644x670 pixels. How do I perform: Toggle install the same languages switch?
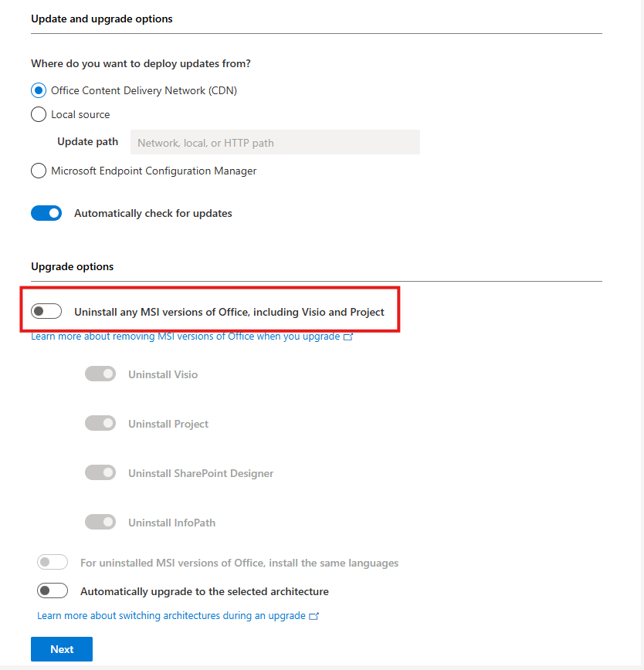[53, 562]
